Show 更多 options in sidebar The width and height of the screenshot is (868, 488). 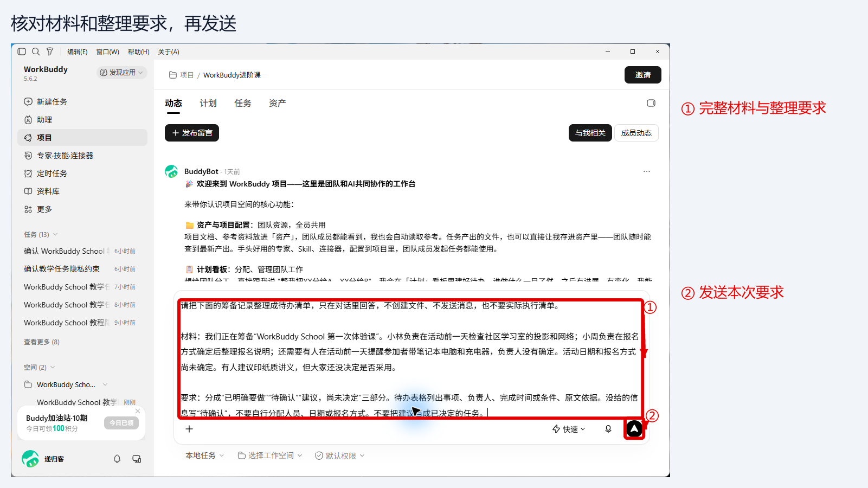(x=82, y=209)
